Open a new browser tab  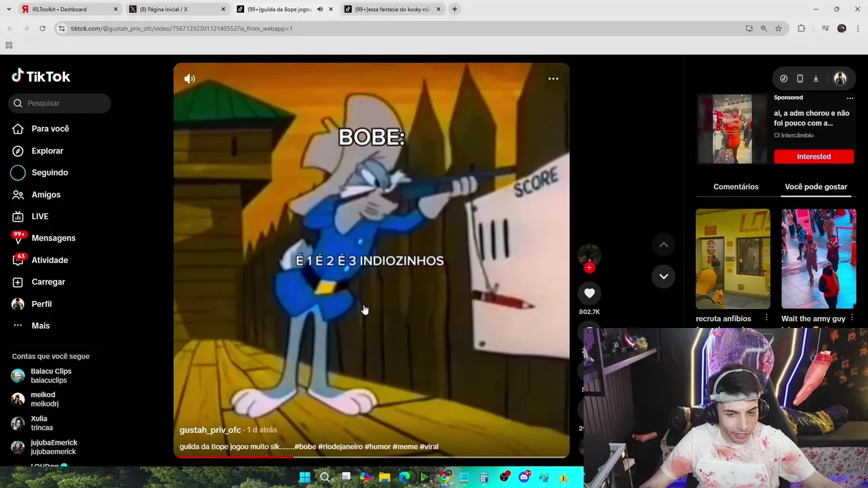coord(454,9)
